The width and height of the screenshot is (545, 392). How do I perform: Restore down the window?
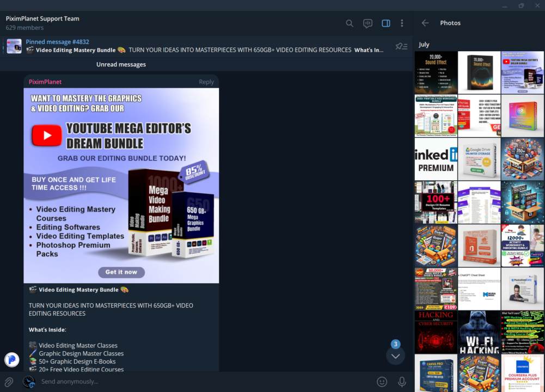[521, 5]
